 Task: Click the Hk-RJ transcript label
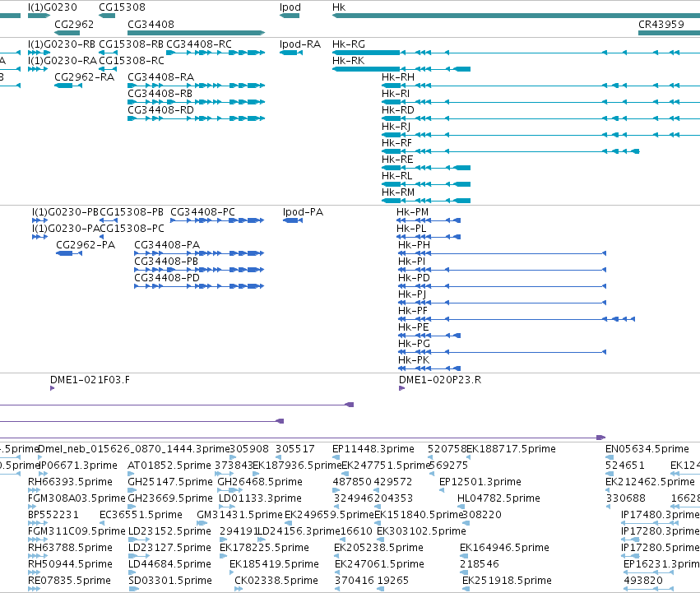tap(396, 127)
